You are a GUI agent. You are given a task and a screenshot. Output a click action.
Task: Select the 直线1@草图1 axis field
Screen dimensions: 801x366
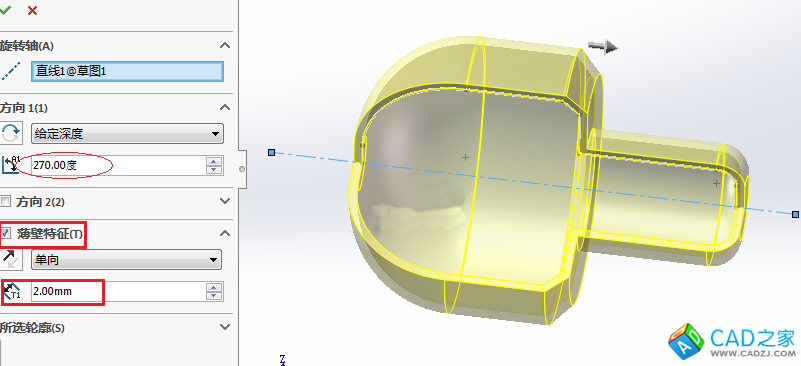click(127, 71)
